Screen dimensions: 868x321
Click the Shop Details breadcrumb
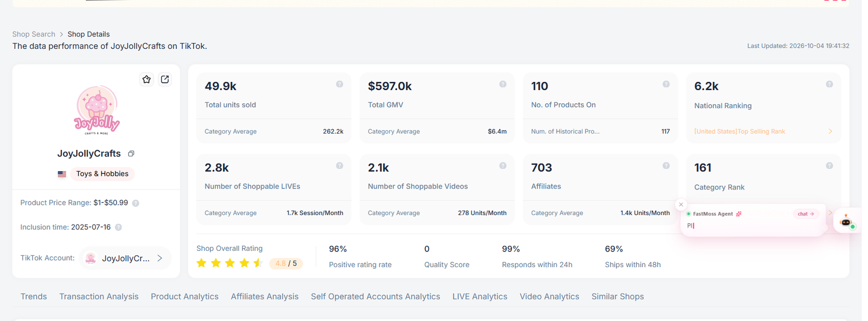pos(88,34)
